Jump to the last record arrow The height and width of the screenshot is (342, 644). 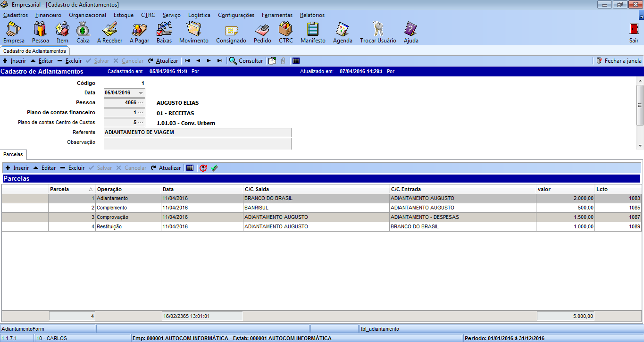(220, 61)
